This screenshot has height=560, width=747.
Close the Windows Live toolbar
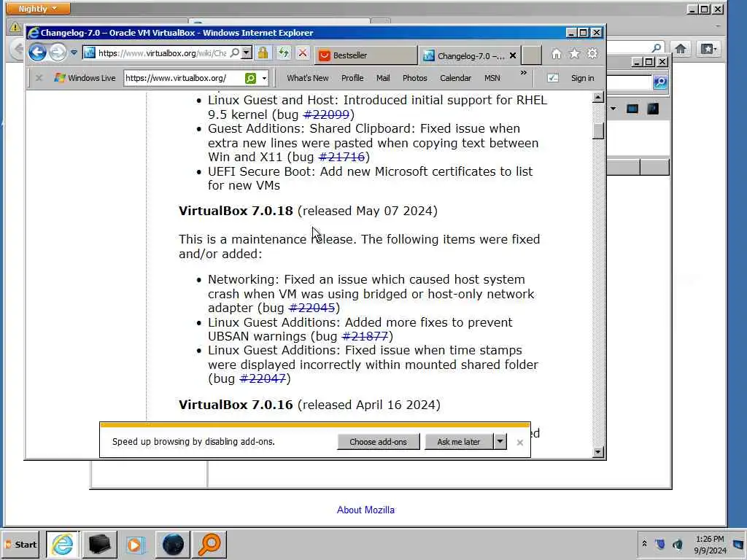coord(39,77)
